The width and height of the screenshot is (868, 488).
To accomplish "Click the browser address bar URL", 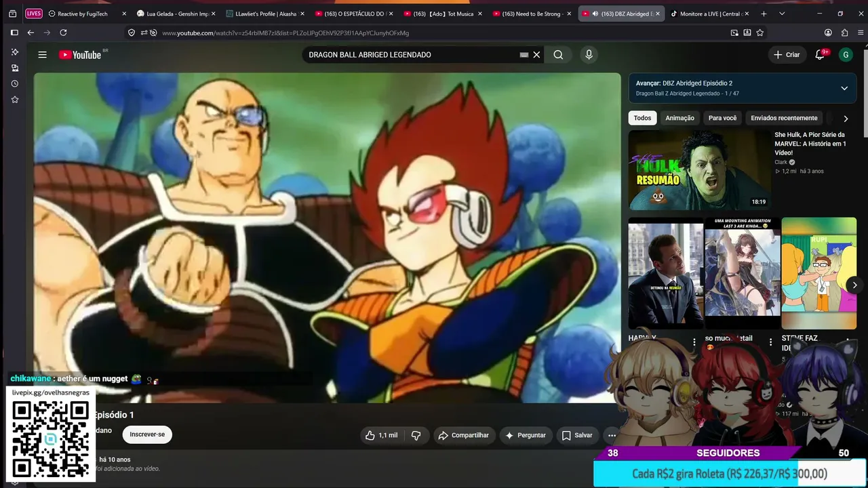I will point(285,33).
